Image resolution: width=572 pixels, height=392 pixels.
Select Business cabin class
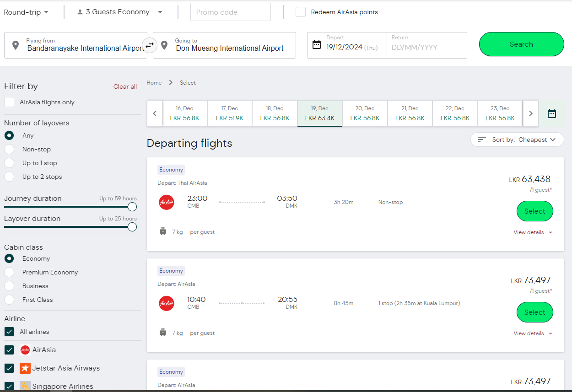9,286
